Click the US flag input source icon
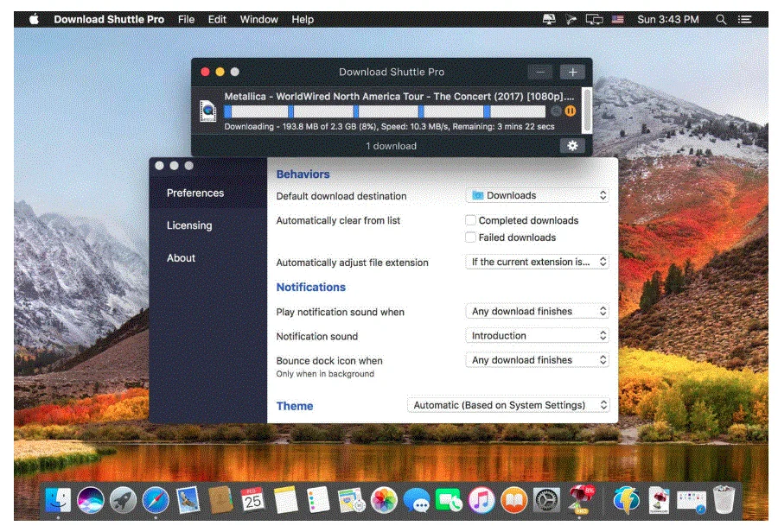Image resolution: width=778 pixels, height=532 pixels. pos(617,19)
